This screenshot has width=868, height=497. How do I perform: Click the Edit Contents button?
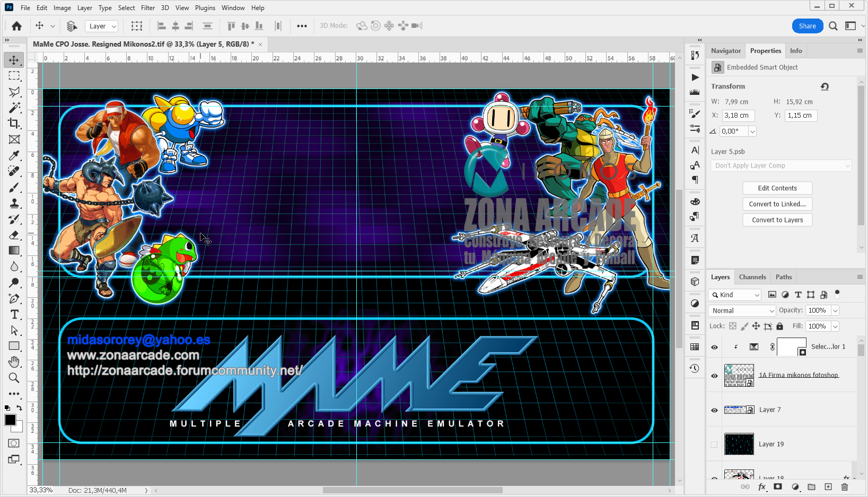click(x=777, y=188)
